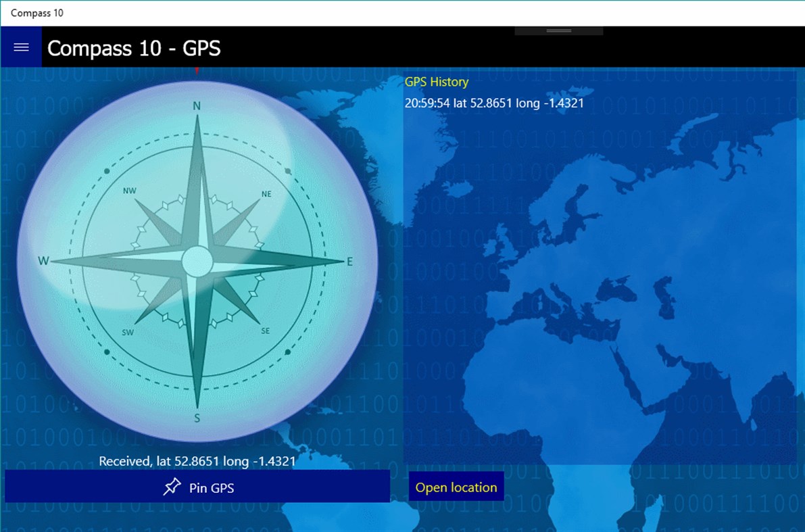Click the SE compass direction label
The image size is (805, 532).
click(265, 329)
